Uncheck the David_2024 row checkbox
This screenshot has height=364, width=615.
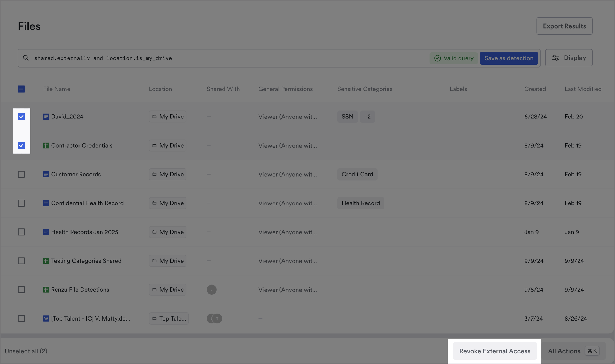(x=21, y=117)
